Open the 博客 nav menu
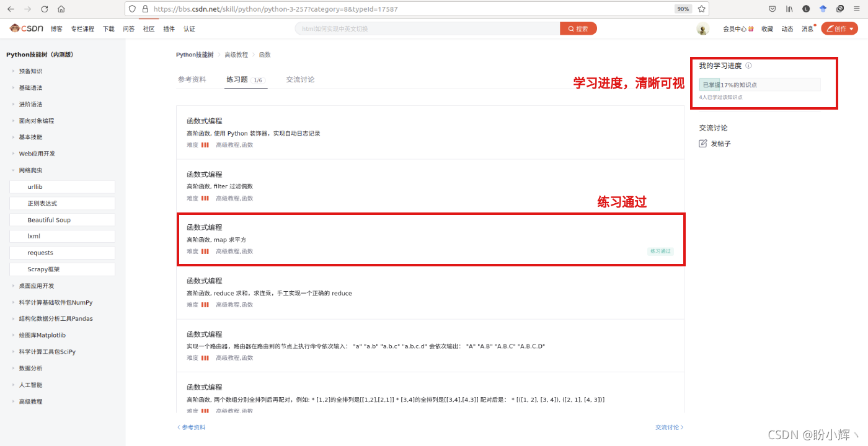Image resolution: width=868 pixels, height=446 pixels. [56, 29]
